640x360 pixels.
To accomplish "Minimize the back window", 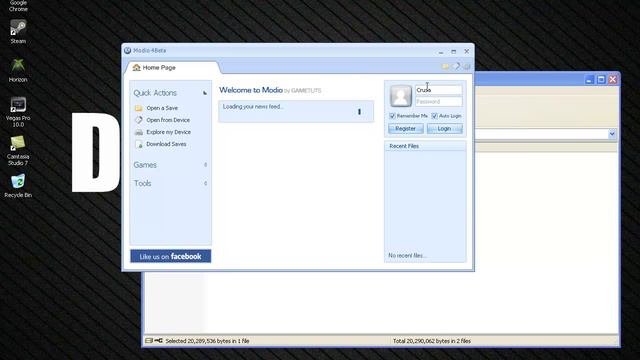I will coord(589,80).
